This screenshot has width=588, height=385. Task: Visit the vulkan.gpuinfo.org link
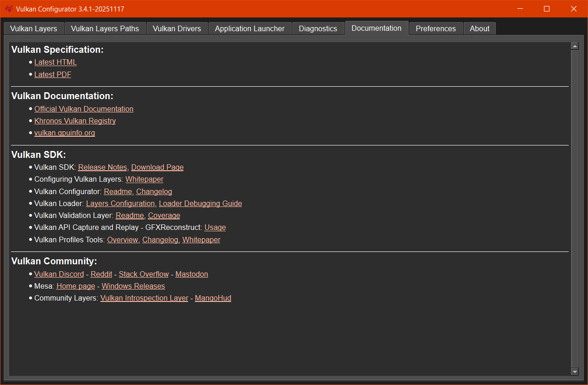coord(65,133)
